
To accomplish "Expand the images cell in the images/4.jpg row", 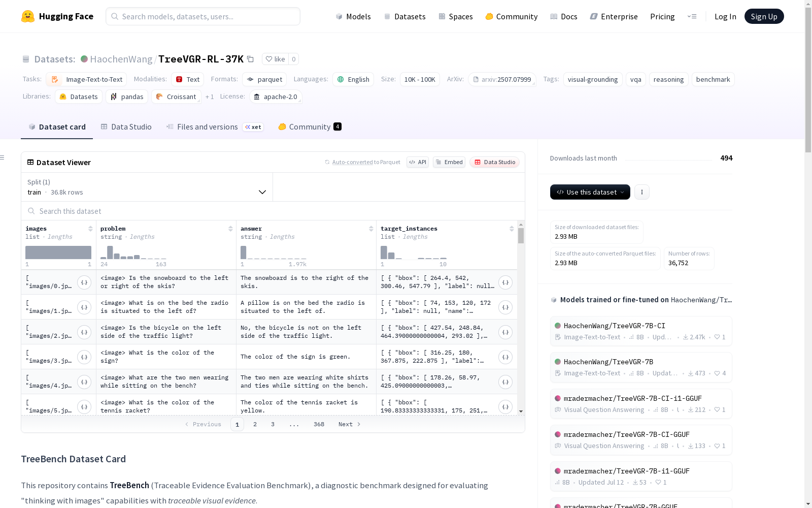I will click(84, 382).
